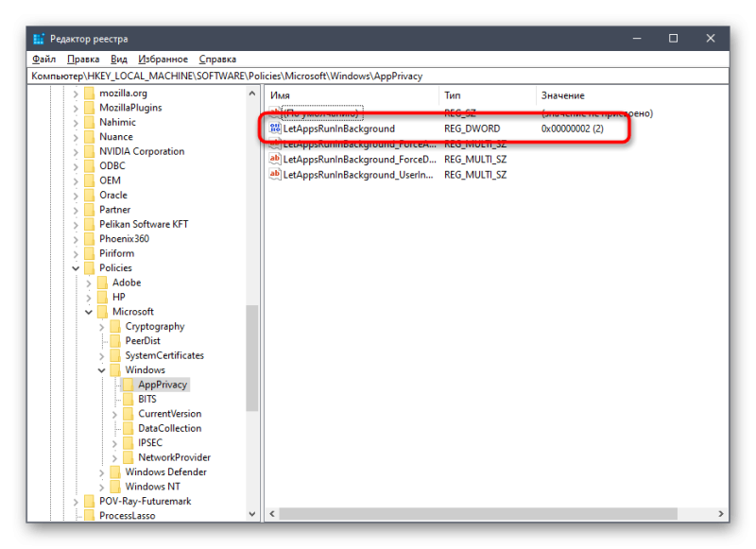The width and height of the screenshot is (756, 549).
Task: Click the Registry Editor app icon in title bar
Action: point(39,39)
